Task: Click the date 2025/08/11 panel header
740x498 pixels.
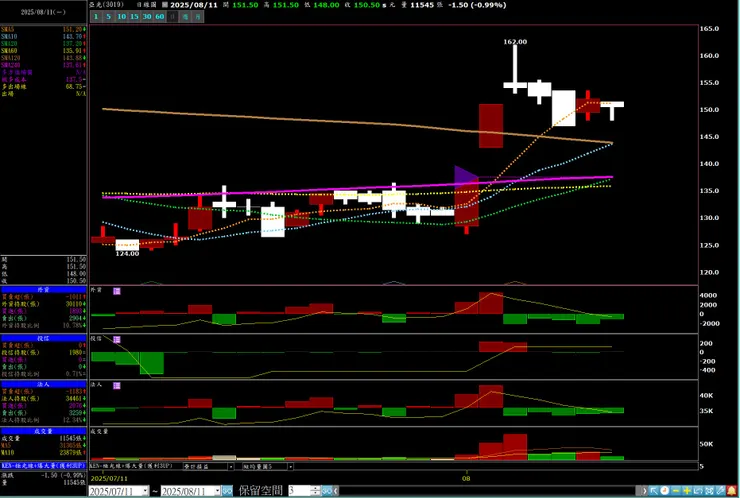Action: [43, 12]
